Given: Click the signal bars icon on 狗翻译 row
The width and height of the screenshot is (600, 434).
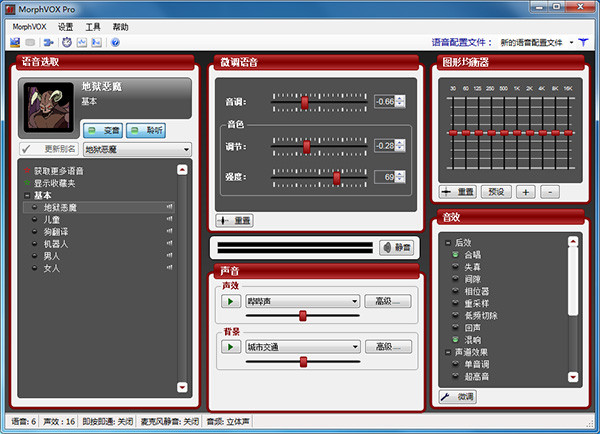Looking at the screenshot, I should (x=170, y=231).
